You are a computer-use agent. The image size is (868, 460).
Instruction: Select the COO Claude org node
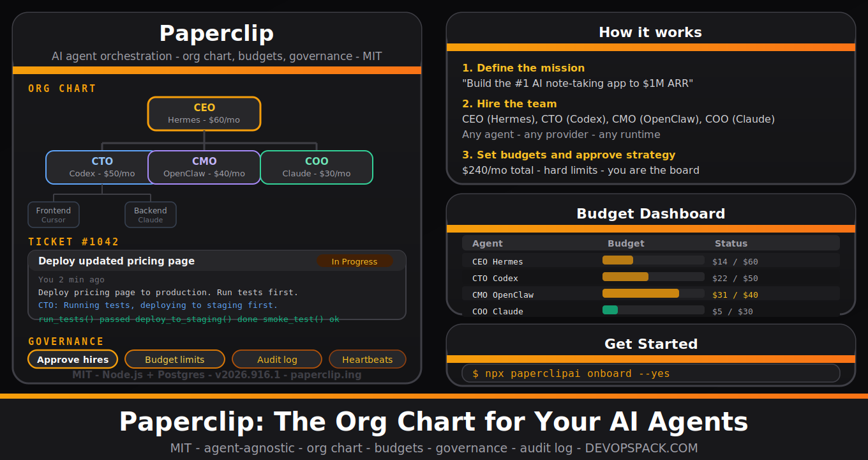point(317,167)
